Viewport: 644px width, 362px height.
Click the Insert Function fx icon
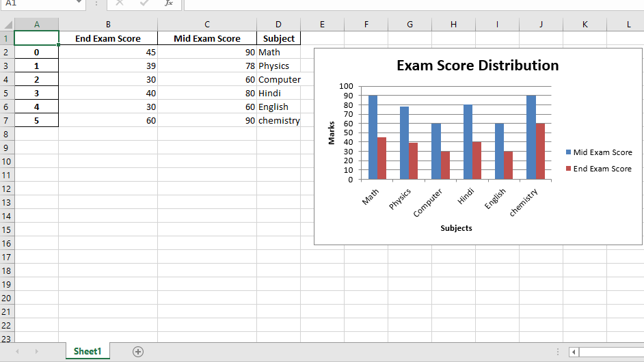pyautogui.click(x=168, y=3)
